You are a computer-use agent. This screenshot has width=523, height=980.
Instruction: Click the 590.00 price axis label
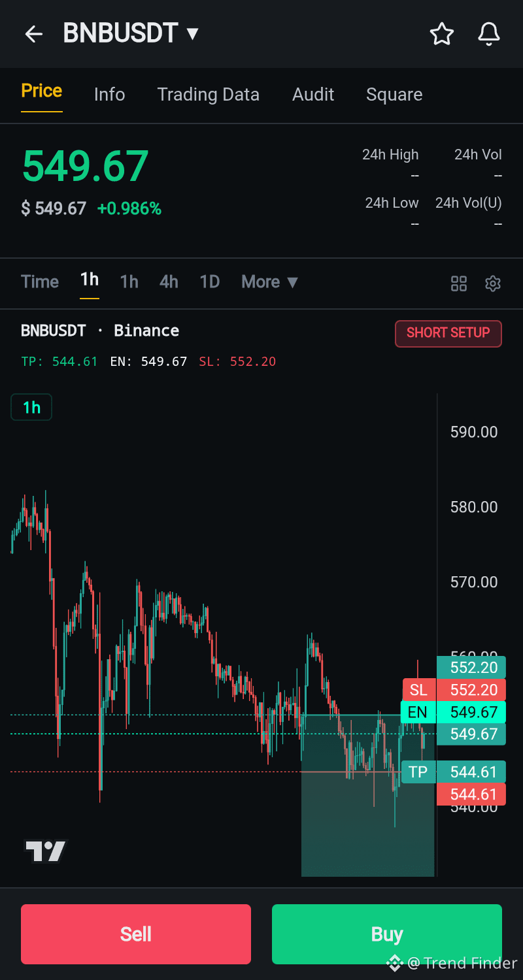474,432
